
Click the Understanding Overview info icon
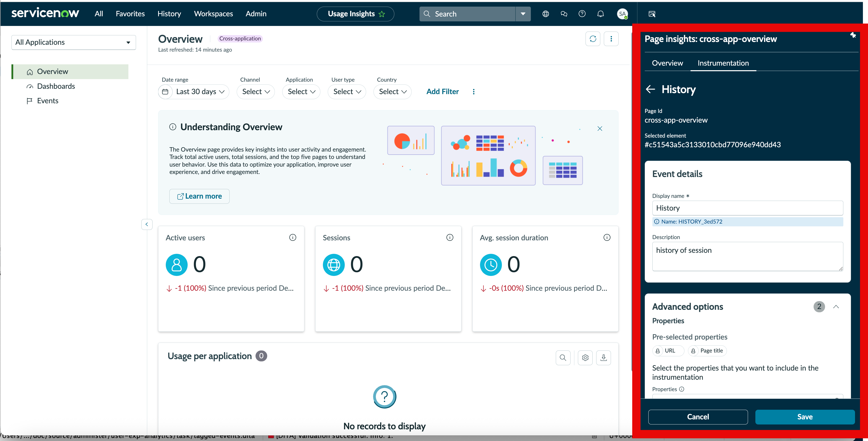[173, 127]
